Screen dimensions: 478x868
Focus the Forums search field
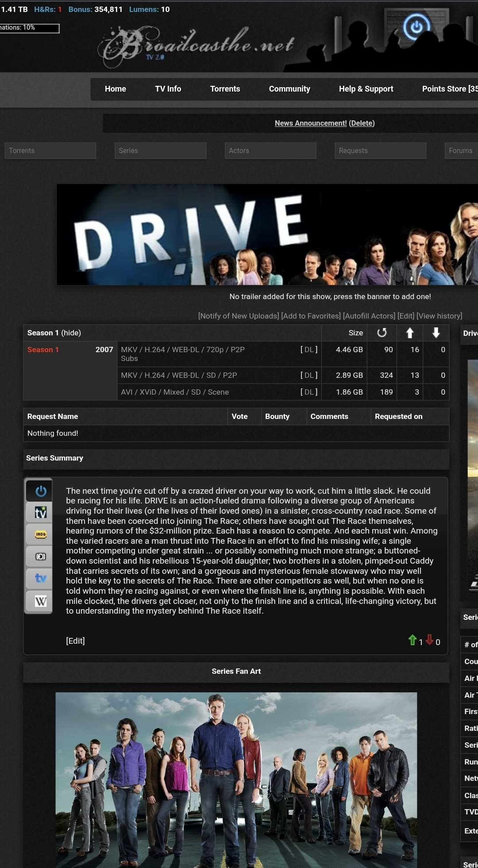pyautogui.click(x=461, y=150)
